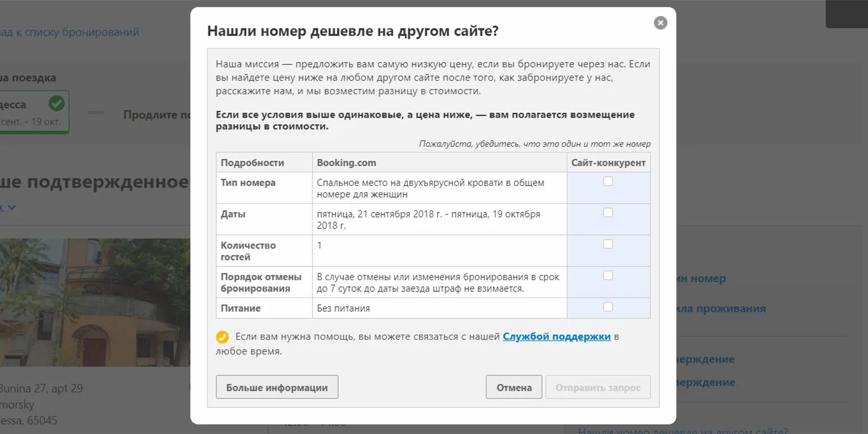Tick competitor checkbox for Количество гостей row
The height and width of the screenshot is (434, 868).
pyautogui.click(x=608, y=244)
